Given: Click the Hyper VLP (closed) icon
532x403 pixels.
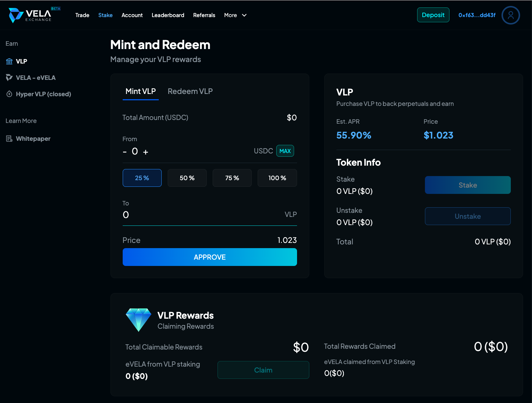Looking at the screenshot, I should 9,94.
